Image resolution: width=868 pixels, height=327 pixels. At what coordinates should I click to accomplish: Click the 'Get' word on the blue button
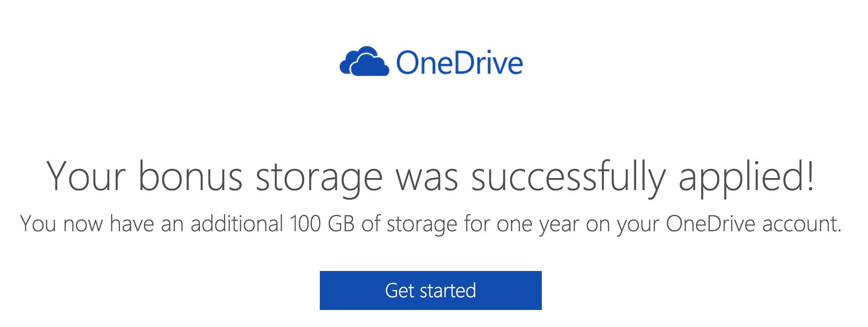pos(400,290)
